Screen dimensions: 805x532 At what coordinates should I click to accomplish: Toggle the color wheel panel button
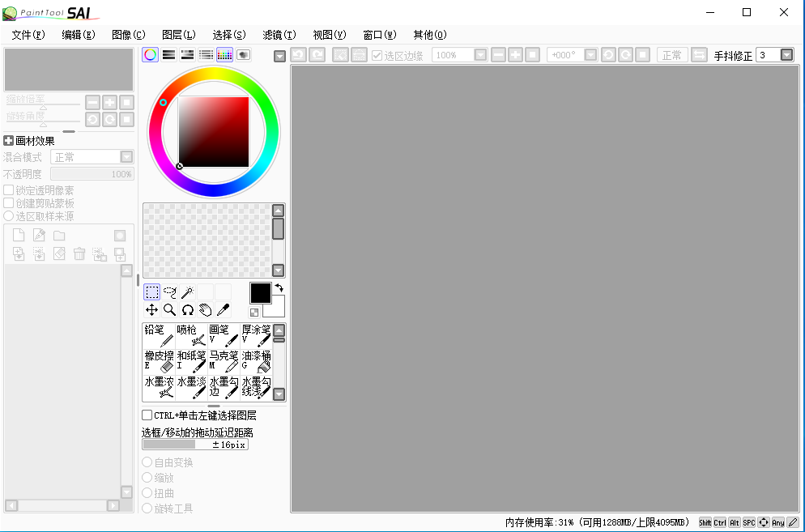click(x=150, y=55)
